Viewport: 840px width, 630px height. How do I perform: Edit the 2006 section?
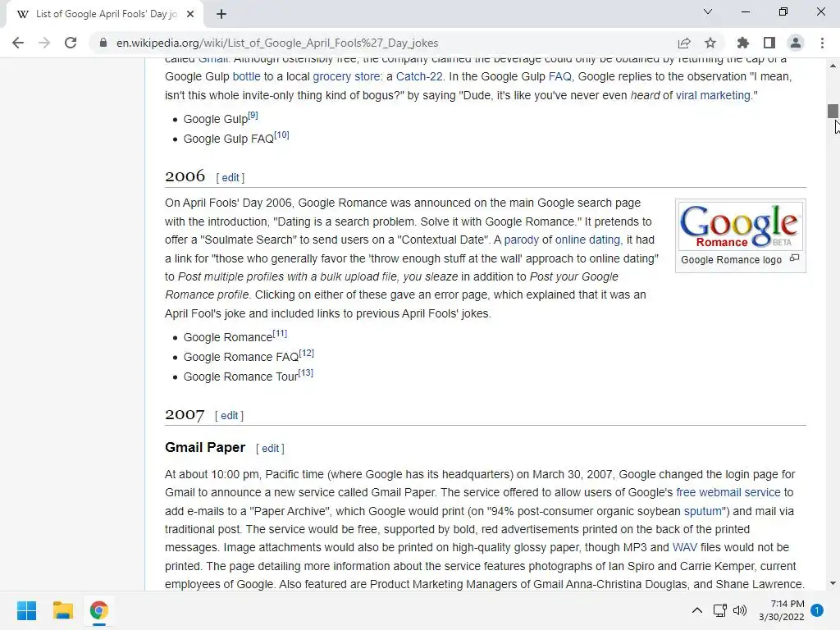tap(231, 178)
